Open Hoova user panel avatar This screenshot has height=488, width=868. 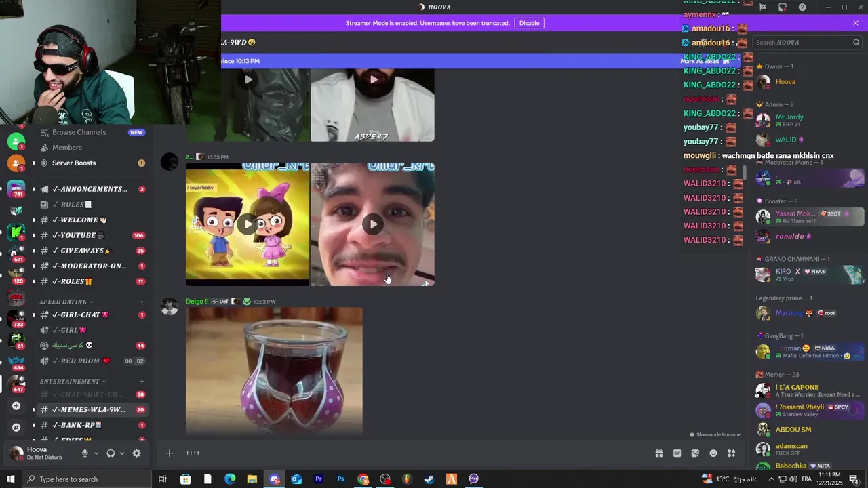click(x=16, y=453)
